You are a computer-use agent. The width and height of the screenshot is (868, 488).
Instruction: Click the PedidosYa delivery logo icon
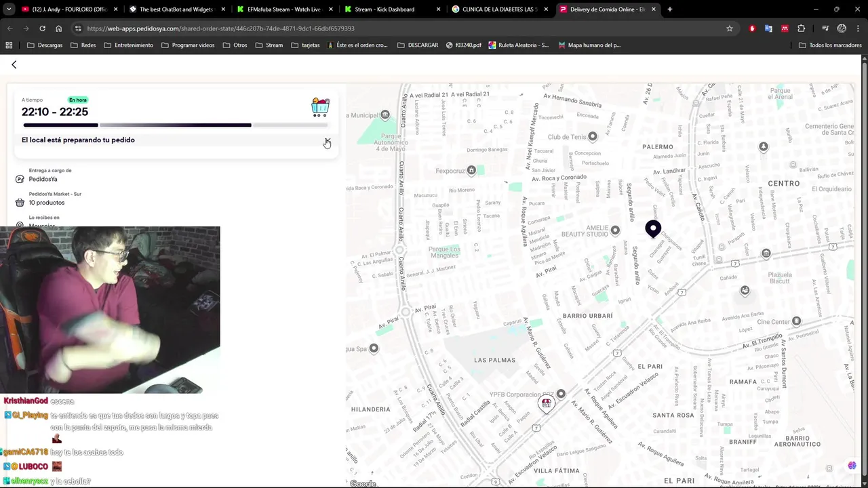point(20,179)
